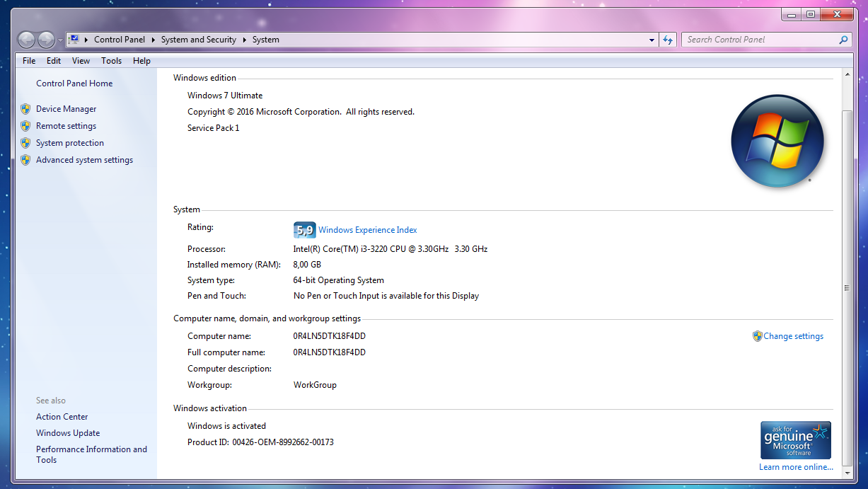Click the Forward navigation arrow

(46, 40)
